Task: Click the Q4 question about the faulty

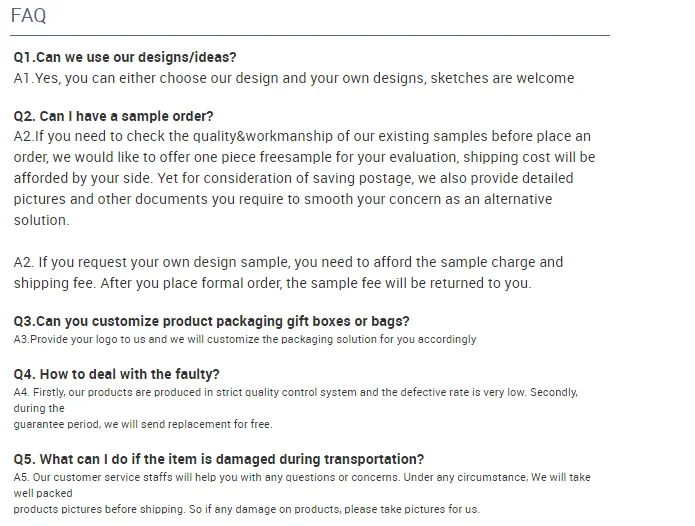Action: pyautogui.click(x=117, y=374)
